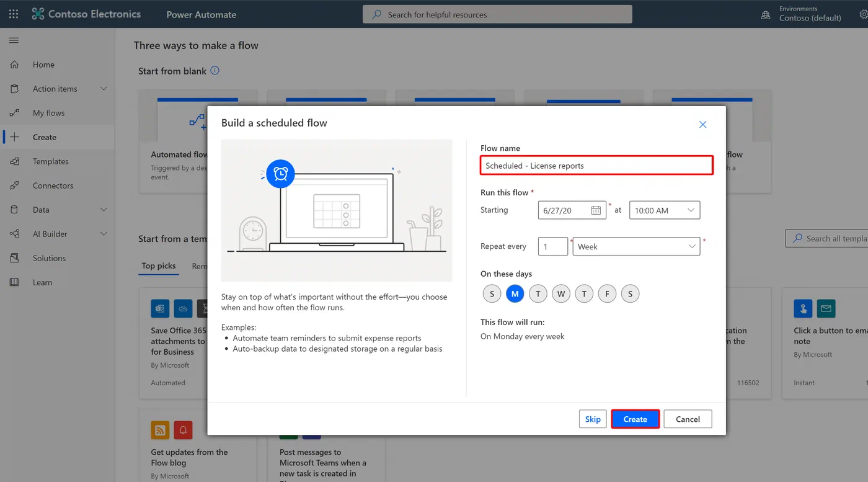Click the Home icon in sidebar
This screenshot has height=482, width=868.
(x=14, y=65)
